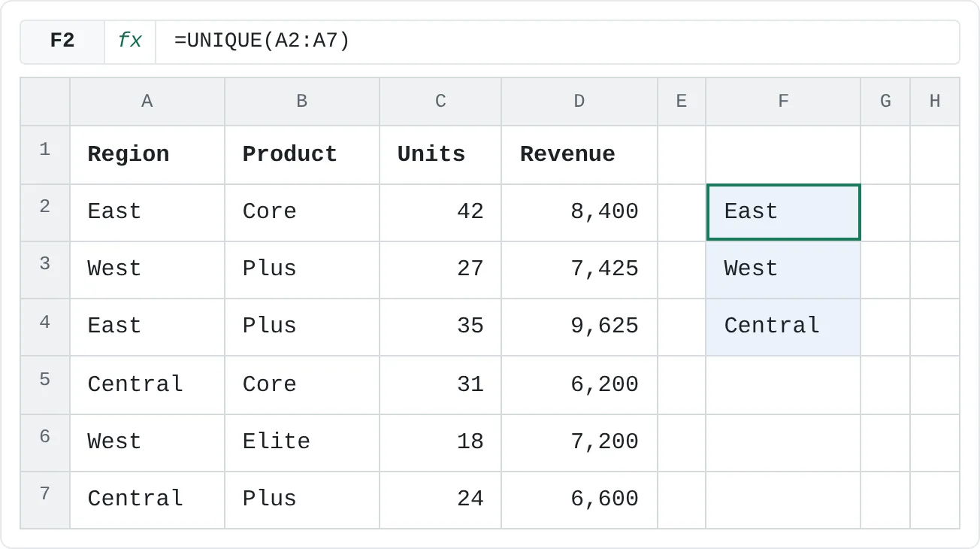The image size is (980, 549).
Task: Click the Units header cell
Action: [440, 155]
